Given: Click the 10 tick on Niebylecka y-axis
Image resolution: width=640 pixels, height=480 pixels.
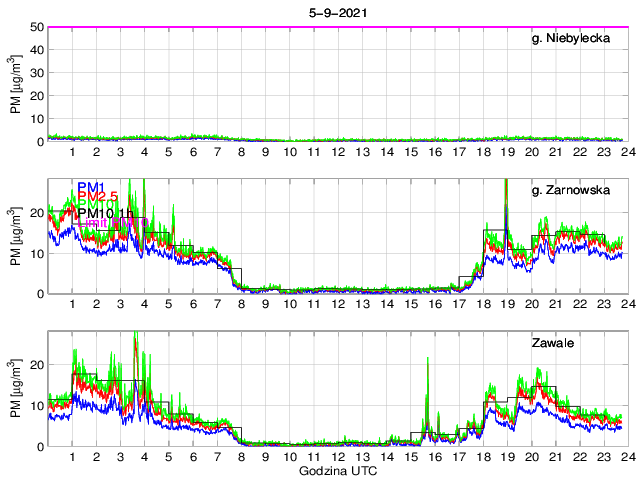Looking at the screenshot, I should [x=37, y=119].
